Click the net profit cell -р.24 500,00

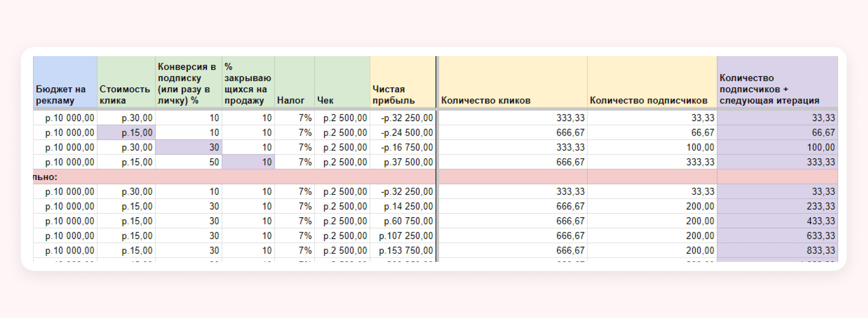tap(402, 133)
